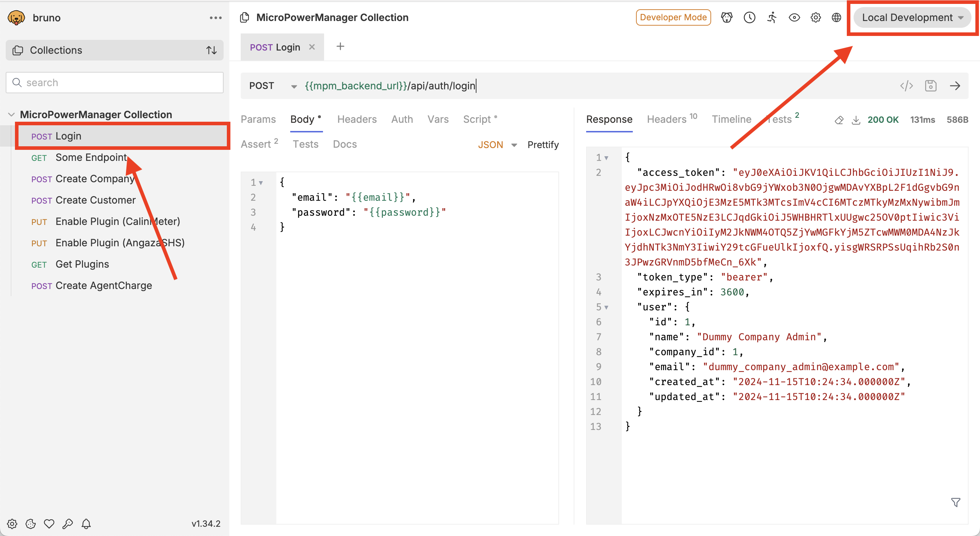Open the cookies icon in sidebar footer
The width and height of the screenshot is (980, 536).
(30, 524)
